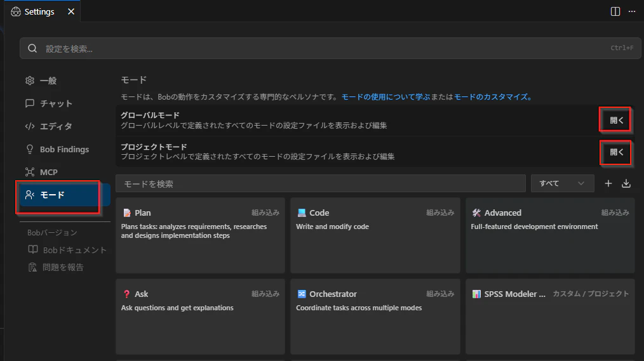The width and height of the screenshot is (644, 361).
Task: Select the モード sidebar item
Action: tap(65, 195)
